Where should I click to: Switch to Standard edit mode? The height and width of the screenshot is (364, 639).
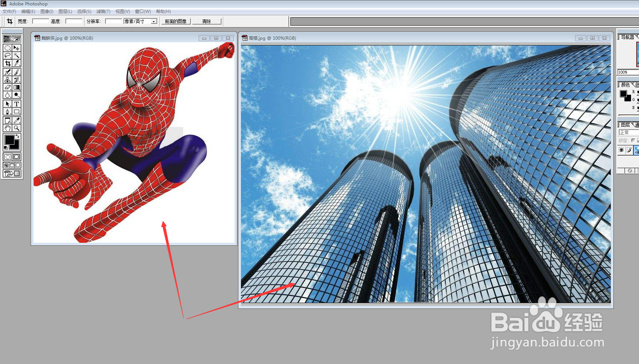(x=8, y=157)
